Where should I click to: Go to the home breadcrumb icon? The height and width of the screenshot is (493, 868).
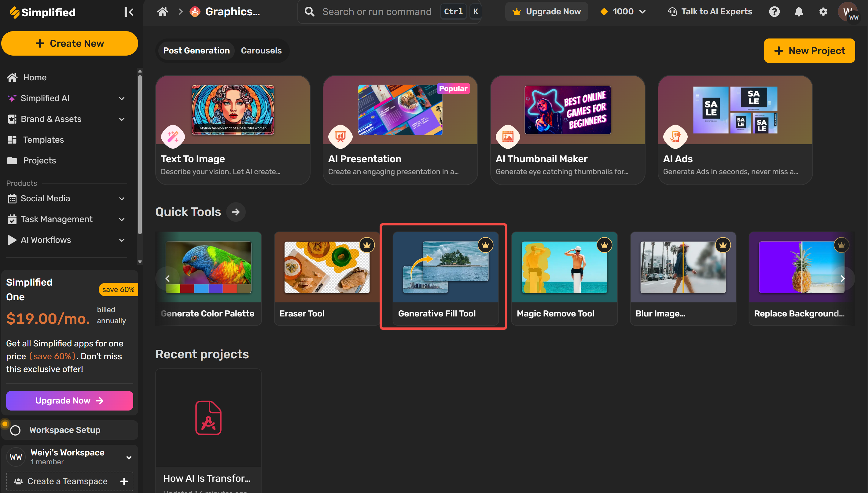click(163, 12)
